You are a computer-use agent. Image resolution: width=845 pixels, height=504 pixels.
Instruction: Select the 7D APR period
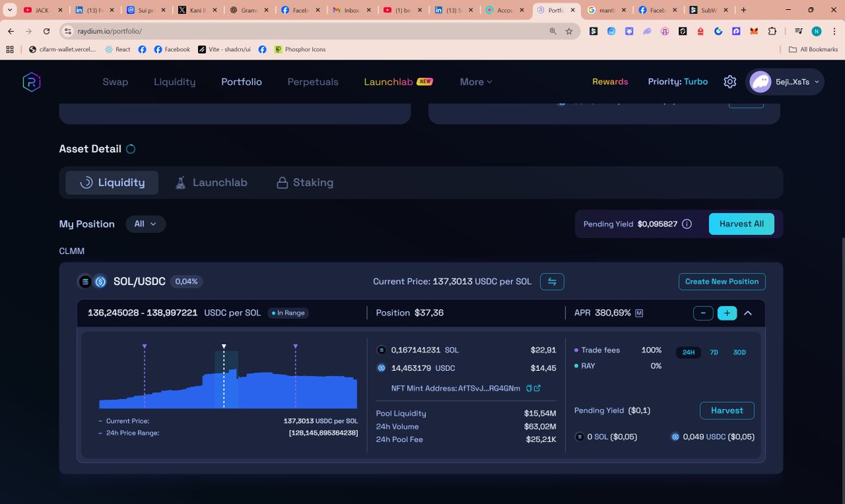pos(714,352)
